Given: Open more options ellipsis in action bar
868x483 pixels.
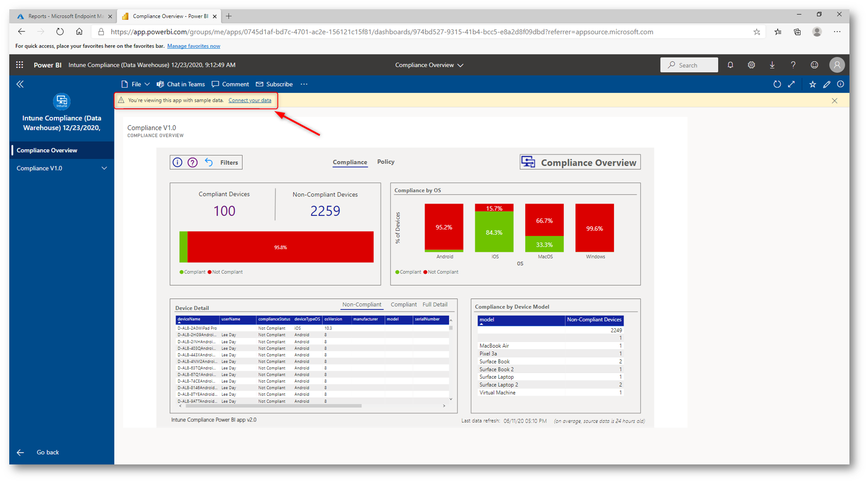Looking at the screenshot, I should [x=304, y=84].
